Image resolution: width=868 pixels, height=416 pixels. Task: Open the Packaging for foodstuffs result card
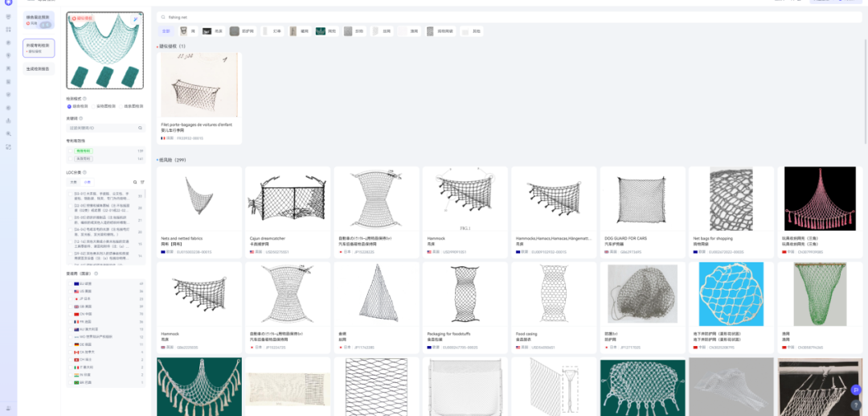(465, 308)
